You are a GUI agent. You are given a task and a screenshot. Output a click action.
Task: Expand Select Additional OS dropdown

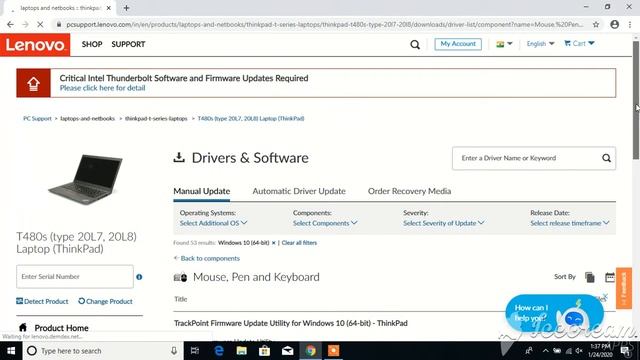pos(213,223)
